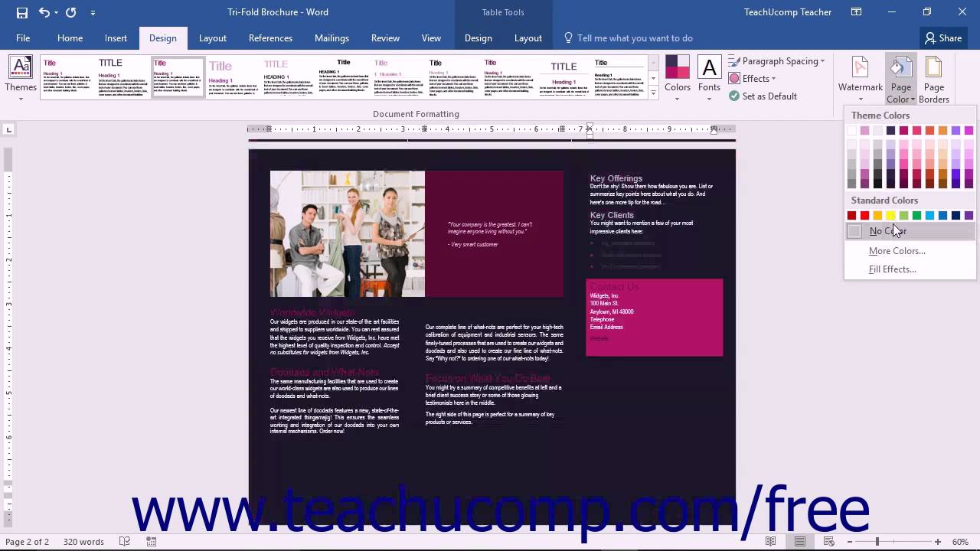Switch to the Mailings tab
The height and width of the screenshot is (551, 980).
(332, 37)
